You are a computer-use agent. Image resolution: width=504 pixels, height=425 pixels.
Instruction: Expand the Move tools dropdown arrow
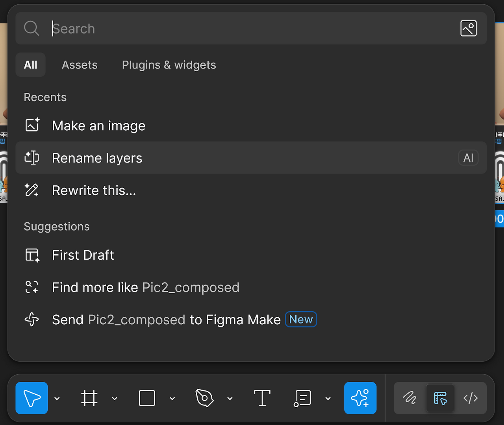(x=57, y=399)
